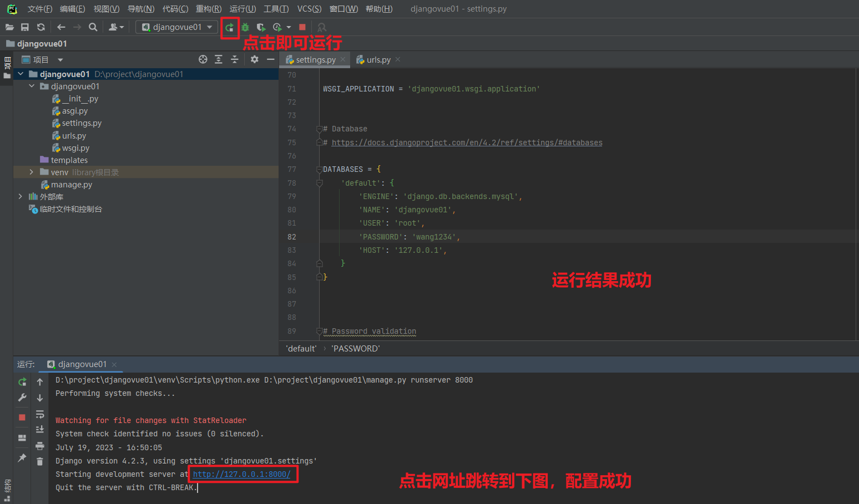Stop the process using the Run panel red square
Image resolution: width=859 pixels, height=504 pixels.
coord(22,418)
